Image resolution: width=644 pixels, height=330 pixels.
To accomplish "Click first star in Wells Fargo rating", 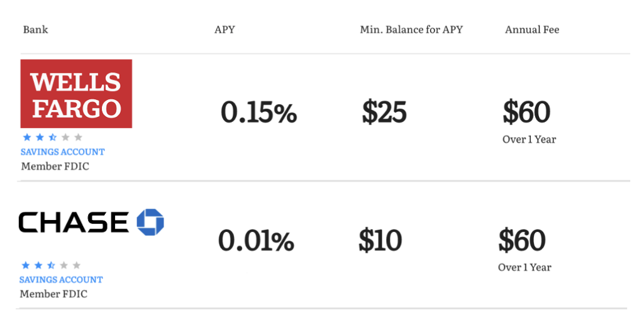I will 27,137.
